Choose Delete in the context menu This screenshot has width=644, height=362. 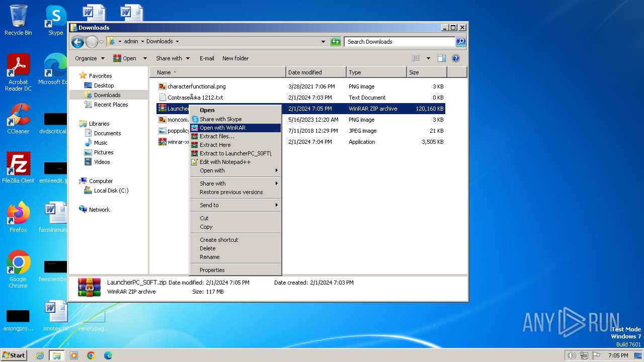click(235, 248)
